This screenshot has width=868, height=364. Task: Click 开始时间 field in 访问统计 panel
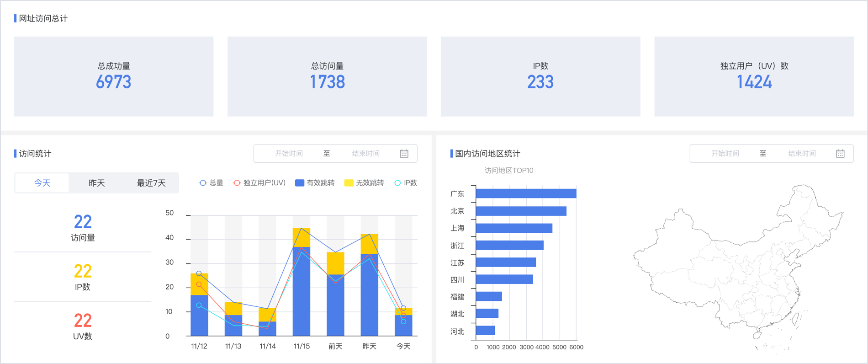point(289,154)
